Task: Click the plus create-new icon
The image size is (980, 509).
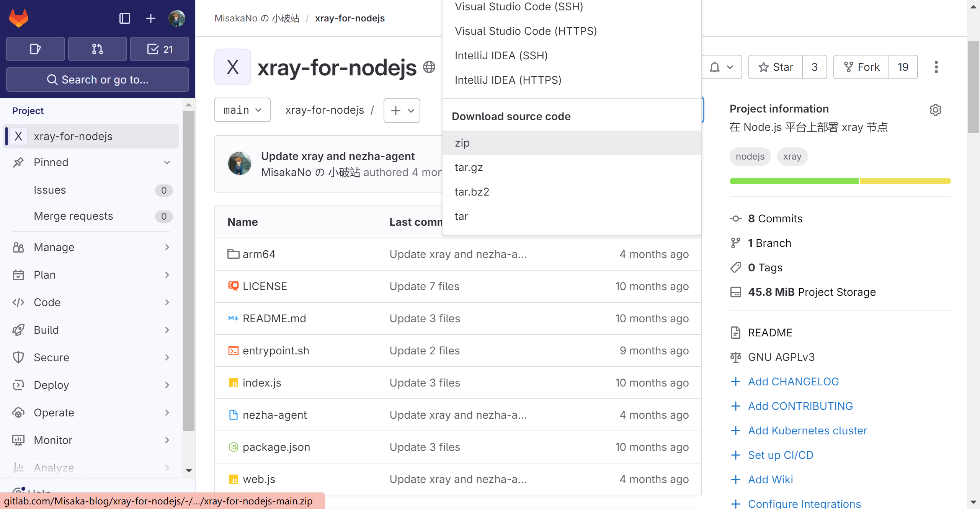Action: click(x=151, y=18)
